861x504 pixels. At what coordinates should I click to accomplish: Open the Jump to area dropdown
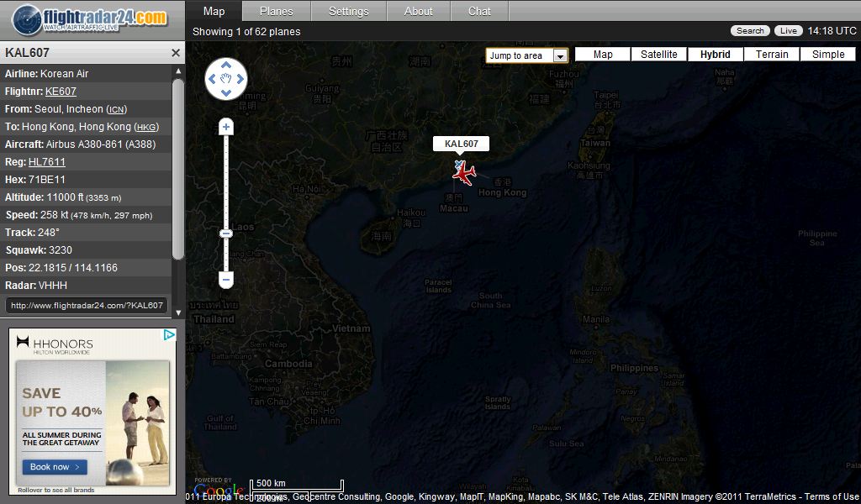pos(526,55)
